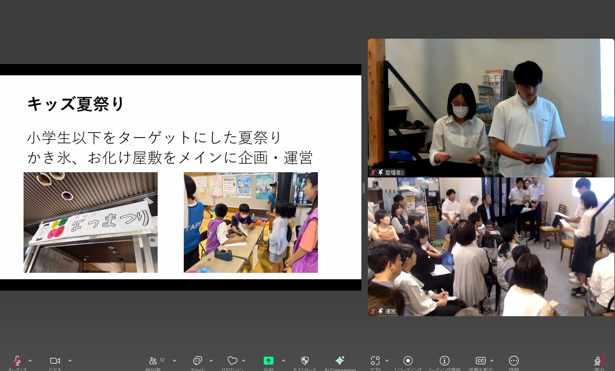Open the chat bubble icon
This screenshot has width=615, height=371.
[197, 360]
